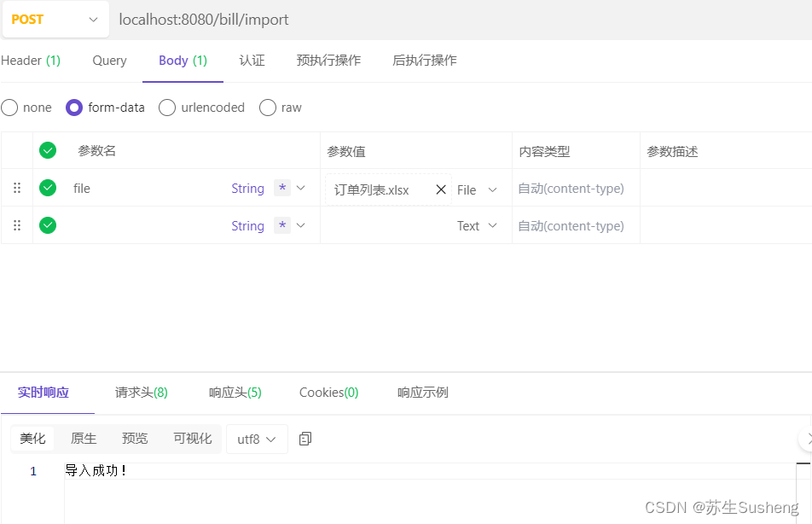
Task: Grab the drag handle of the empty row
Action: (x=16, y=225)
